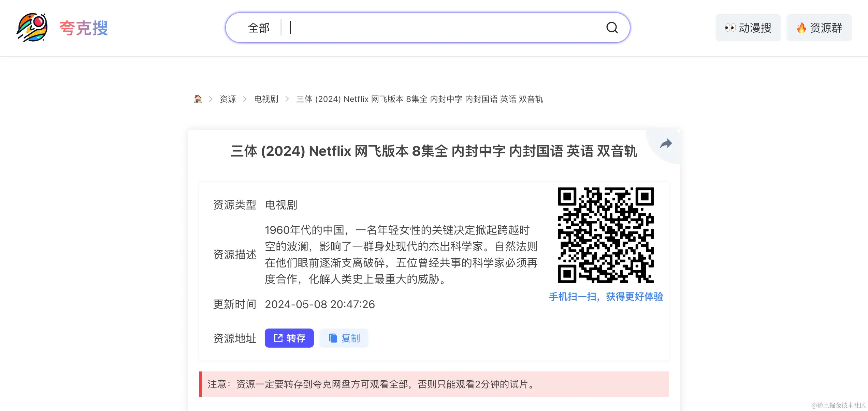Click the 资源类型 label
Image resolution: width=868 pixels, height=411 pixels.
click(234, 205)
